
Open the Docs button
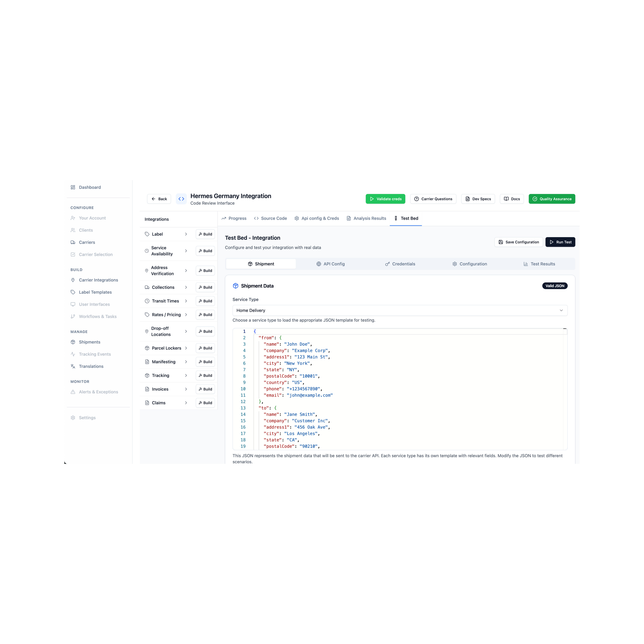pos(512,199)
